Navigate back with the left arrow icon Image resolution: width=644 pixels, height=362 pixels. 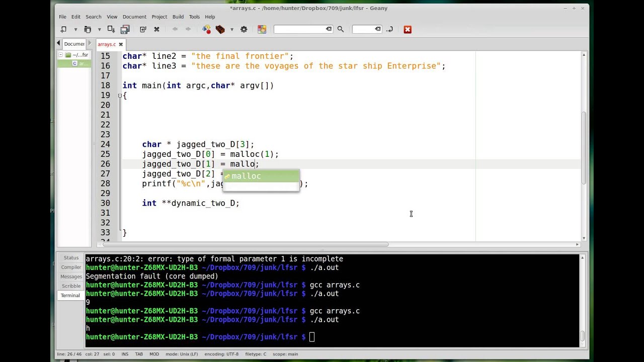tap(175, 29)
